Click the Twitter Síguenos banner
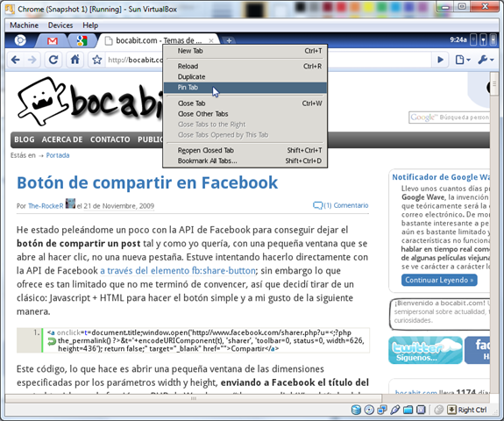504x421 pixels. 425,351
